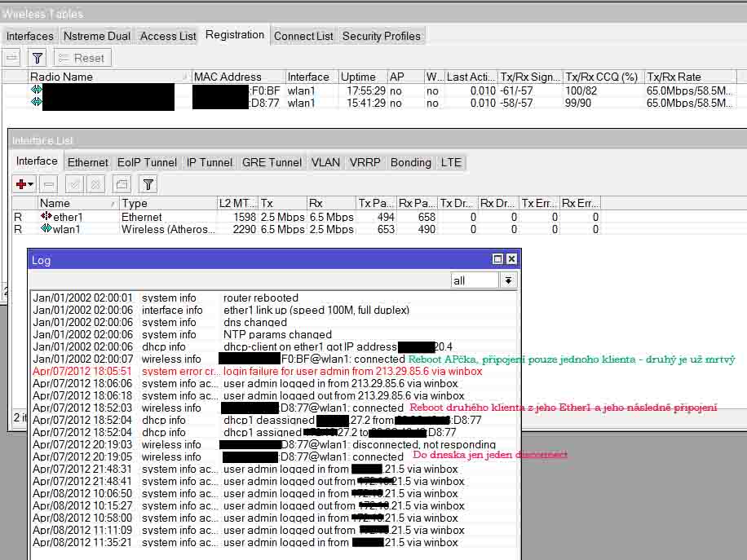The width and height of the screenshot is (747, 560).
Task: Open the Connect List tab
Action: (303, 36)
